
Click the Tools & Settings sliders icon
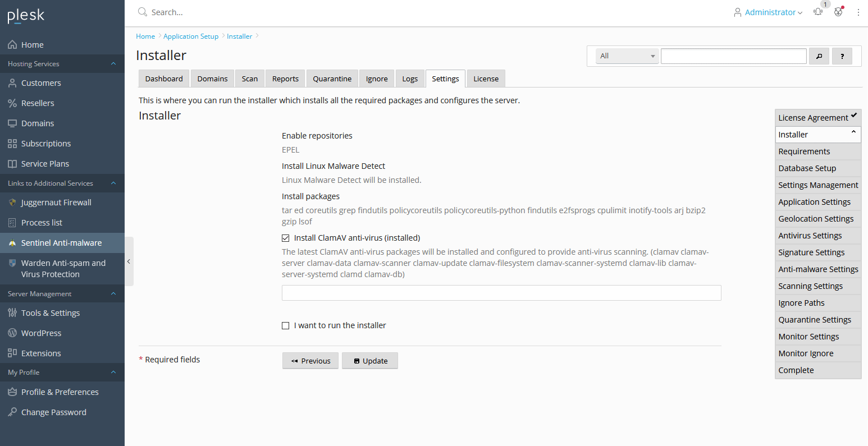coord(12,313)
